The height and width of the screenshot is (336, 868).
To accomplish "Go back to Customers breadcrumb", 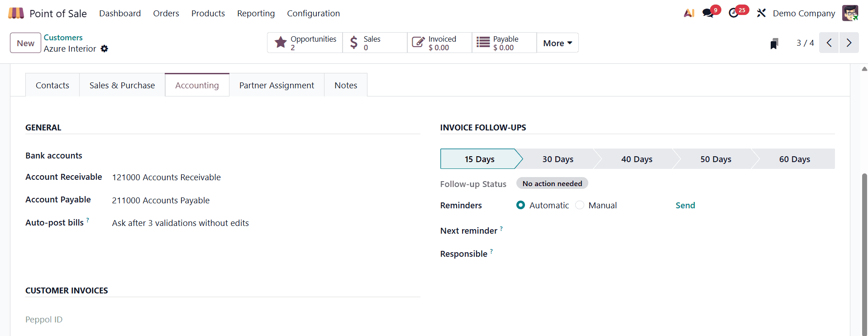I will pyautogui.click(x=63, y=38).
